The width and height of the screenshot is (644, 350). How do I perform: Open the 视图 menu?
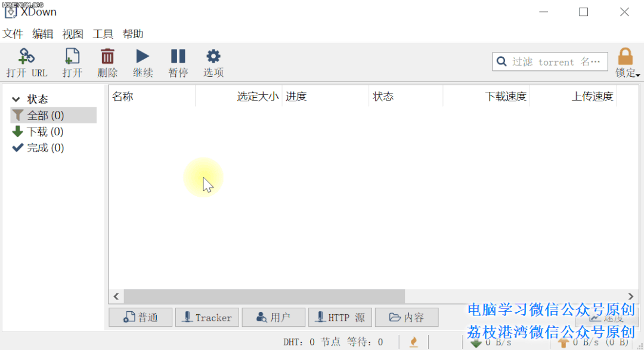pyautogui.click(x=73, y=33)
